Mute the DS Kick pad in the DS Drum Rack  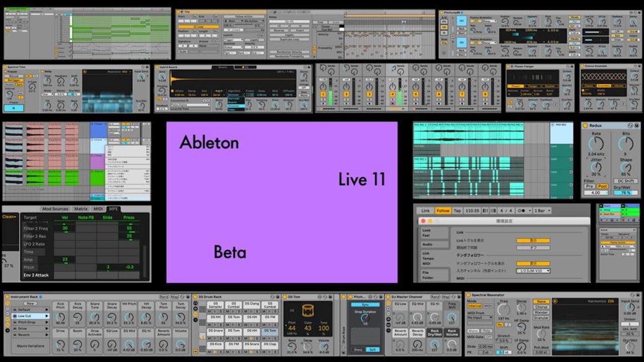210,352
